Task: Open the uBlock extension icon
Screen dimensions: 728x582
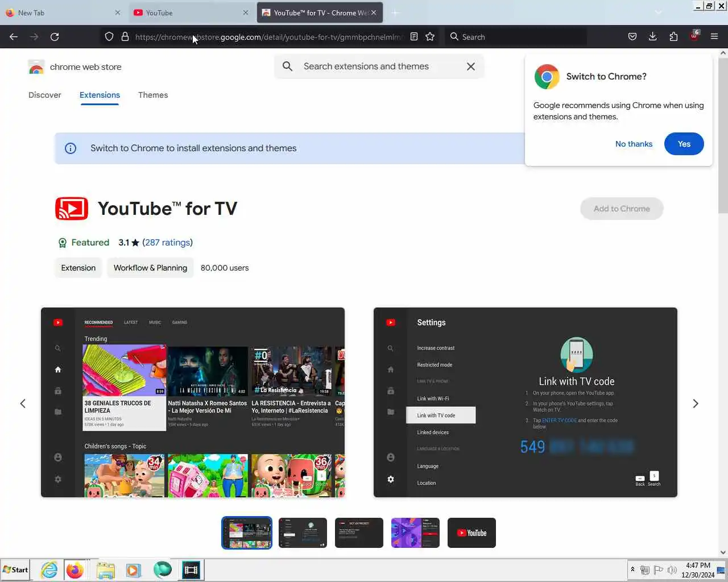Action: [694, 36]
